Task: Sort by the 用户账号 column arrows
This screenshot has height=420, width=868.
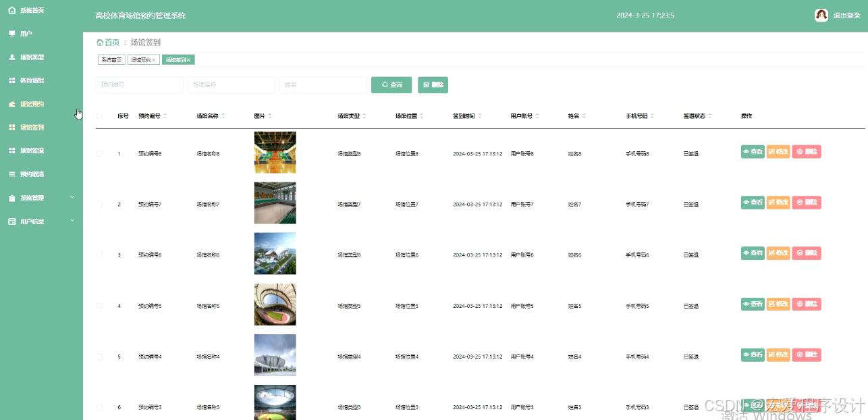Action: [x=537, y=116]
